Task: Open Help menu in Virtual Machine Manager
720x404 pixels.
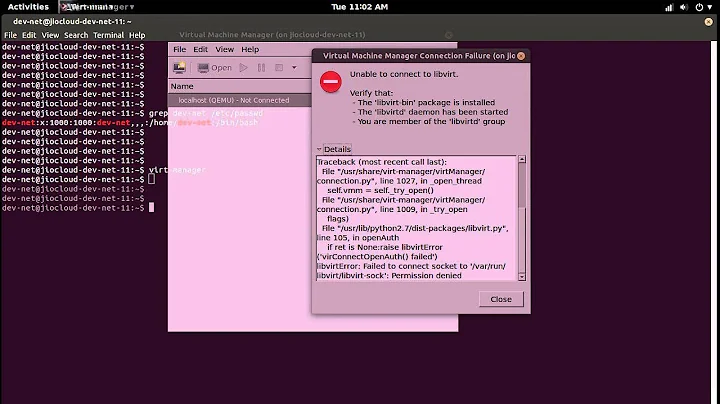Action: (250, 49)
